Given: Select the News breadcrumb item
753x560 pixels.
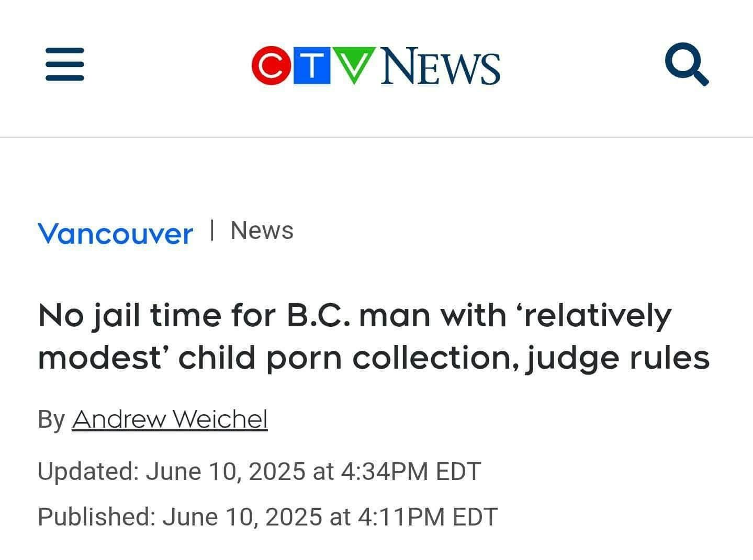Looking at the screenshot, I should 262,231.
